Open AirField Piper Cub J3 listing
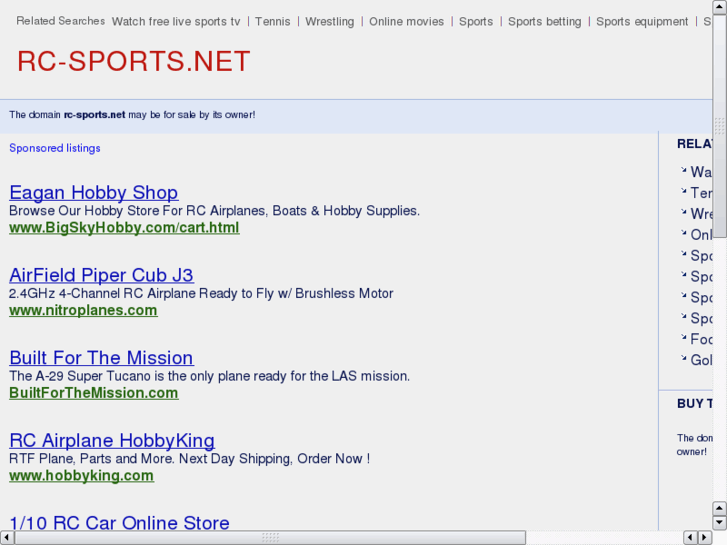Screen dimensions: 727x545 point(102,275)
